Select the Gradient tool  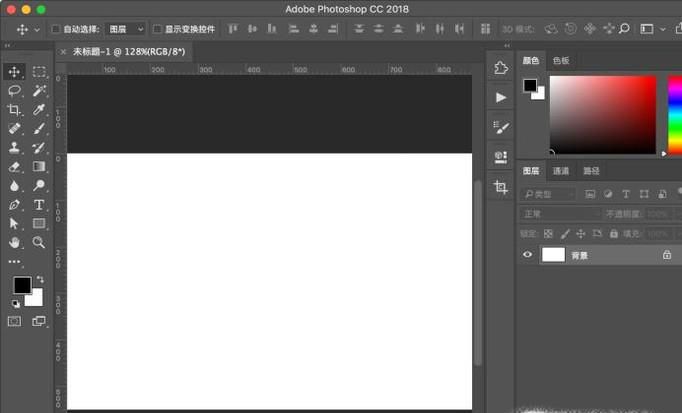(x=39, y=167)
